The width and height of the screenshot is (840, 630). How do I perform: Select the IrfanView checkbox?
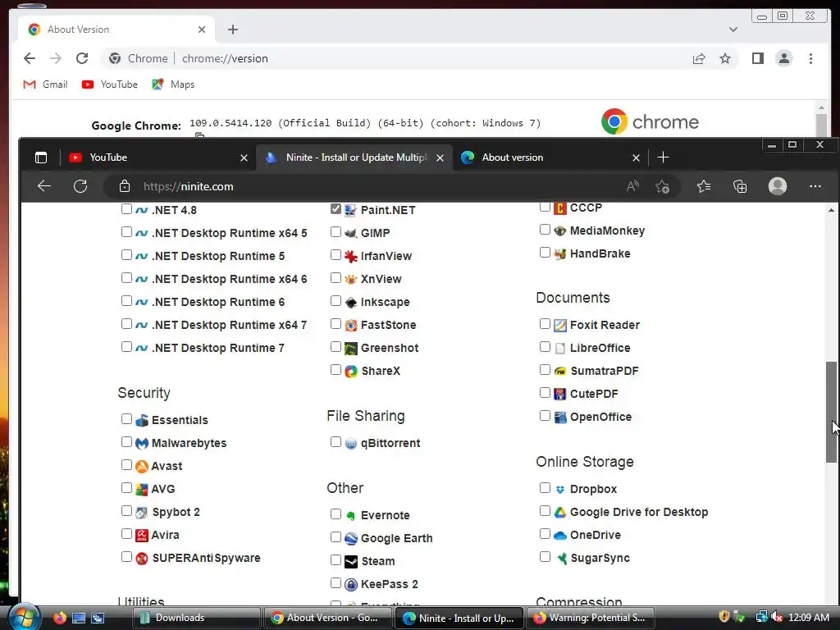[336, 255]
